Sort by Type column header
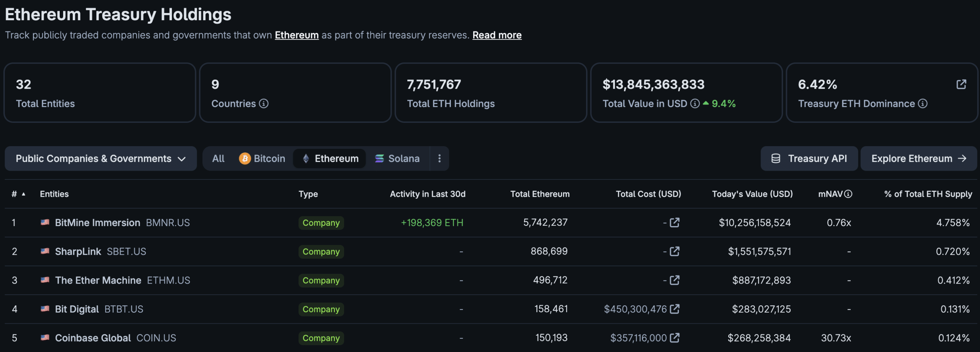 click(308, 194)
